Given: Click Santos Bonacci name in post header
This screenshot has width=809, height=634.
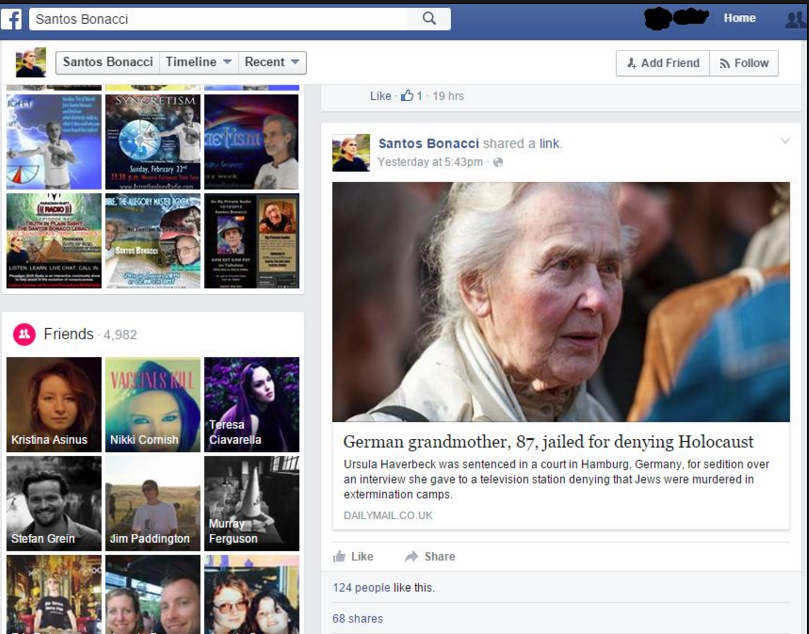Looking at the screenshot, I should [x=428, y=143].
